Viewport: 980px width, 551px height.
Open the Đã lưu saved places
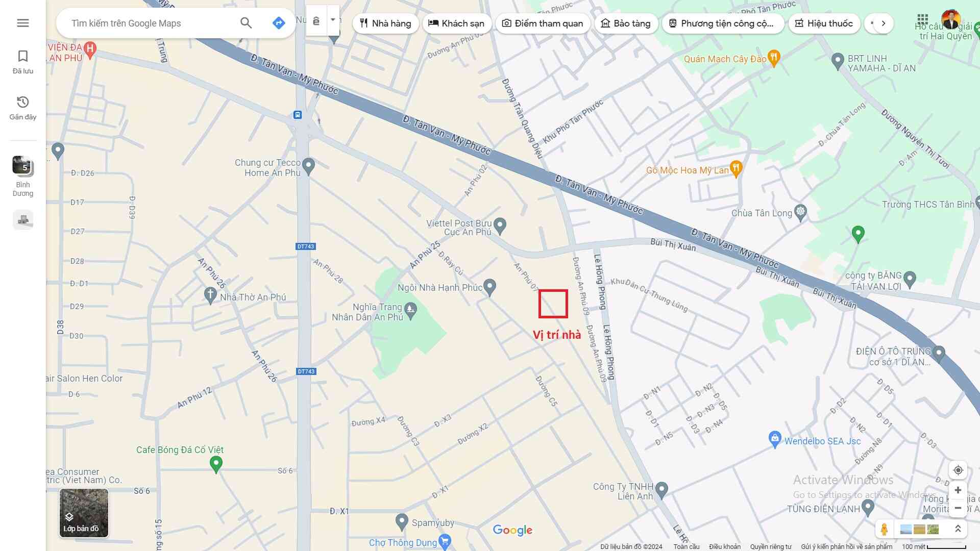point(22,62)
